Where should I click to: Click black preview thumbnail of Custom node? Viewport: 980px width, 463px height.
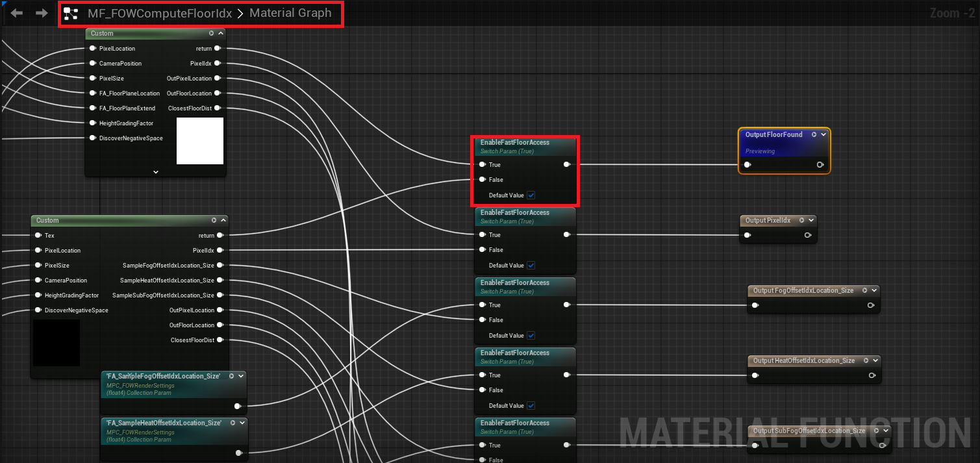pos(57,343)
